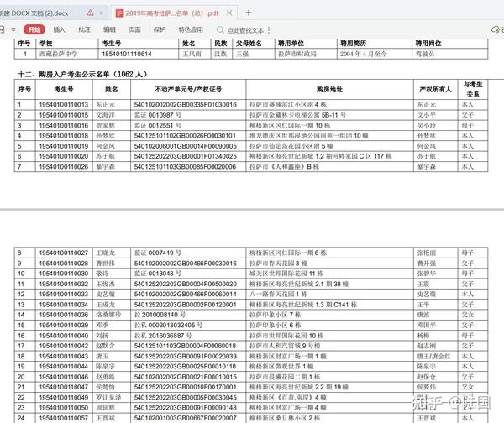Select exam number 19540100110027
The image size is (504, 423).
[x=64, y=253]
